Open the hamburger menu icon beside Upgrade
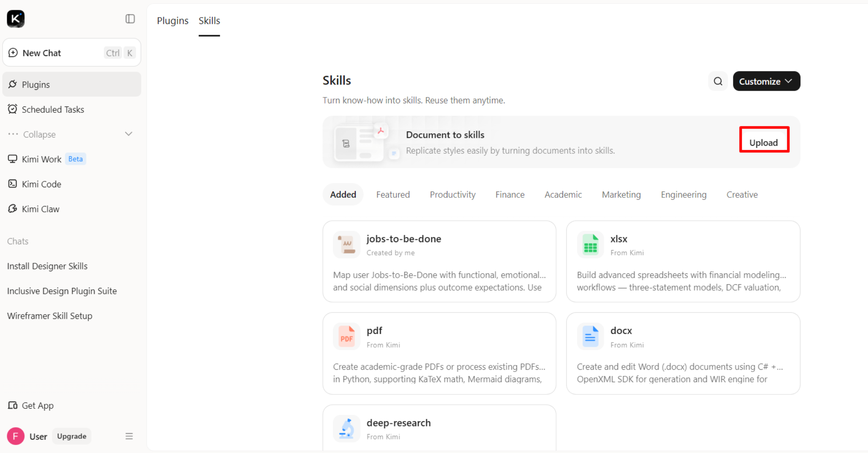This screenshot has width=868, height=453. 129,436
